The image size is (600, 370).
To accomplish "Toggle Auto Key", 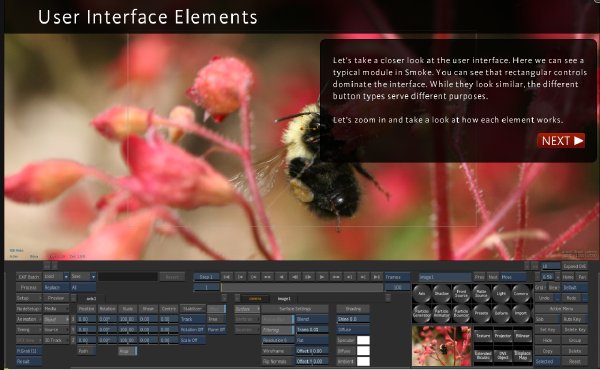I will [x=574, y=319].
